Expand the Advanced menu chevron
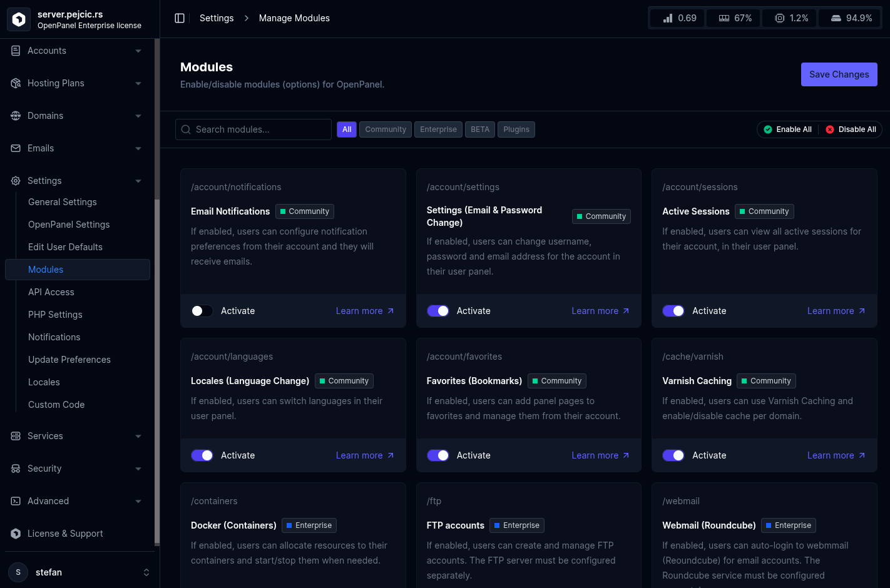Image resolution: width=890 pixels, height=588 pixels. click(138, 501)
